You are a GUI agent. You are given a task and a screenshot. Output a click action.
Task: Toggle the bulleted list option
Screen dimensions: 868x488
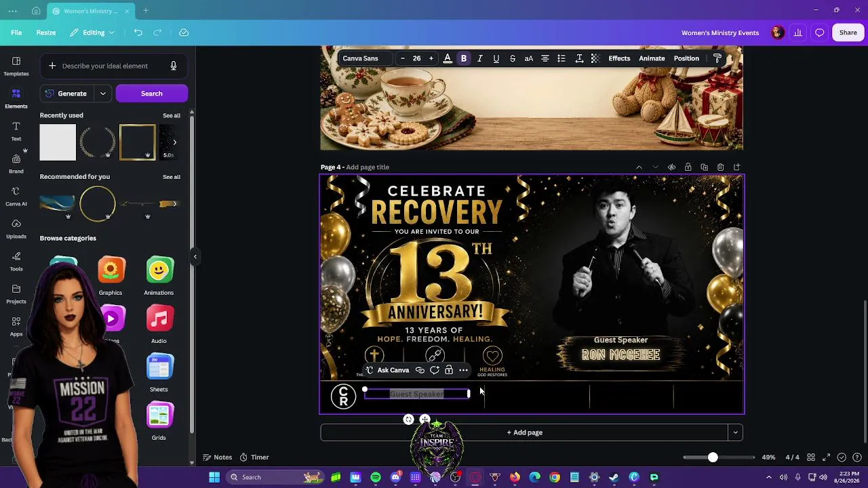tap(561, 58)
